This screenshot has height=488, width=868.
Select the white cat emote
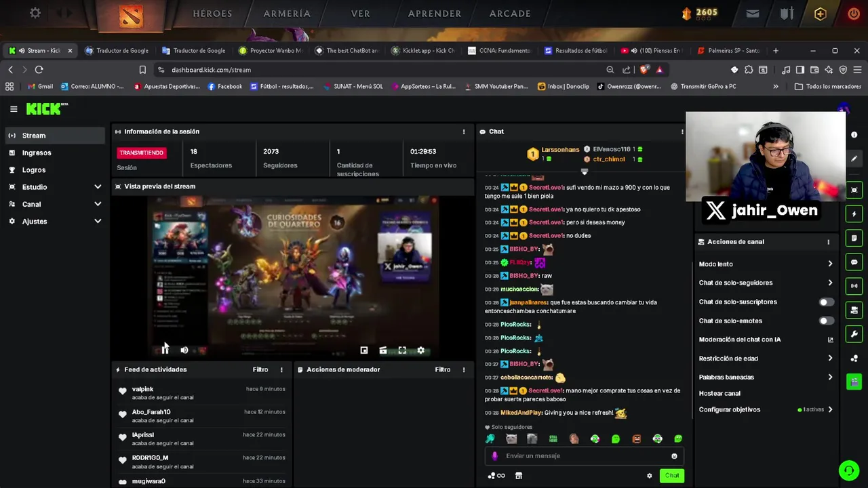point(511,439)
